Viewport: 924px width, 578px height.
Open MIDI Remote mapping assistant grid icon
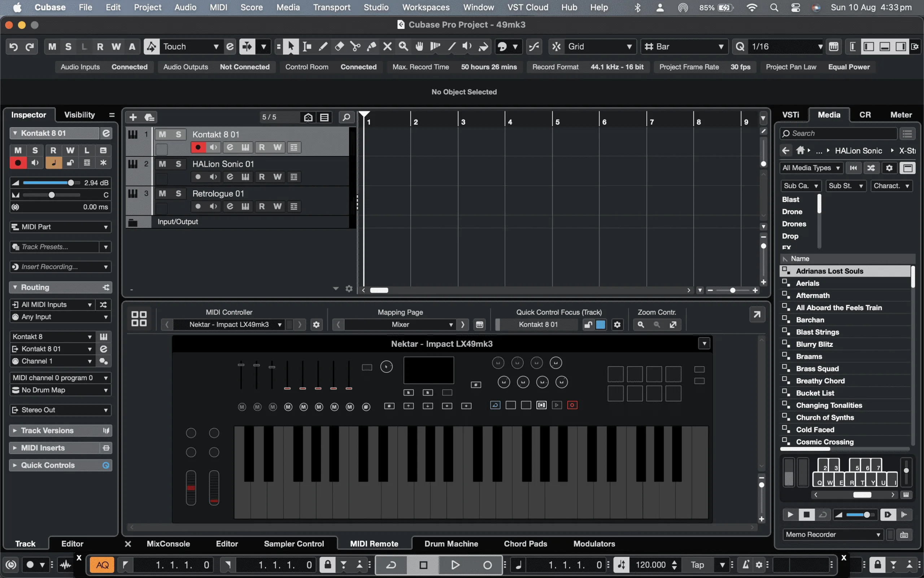[139, 318]
